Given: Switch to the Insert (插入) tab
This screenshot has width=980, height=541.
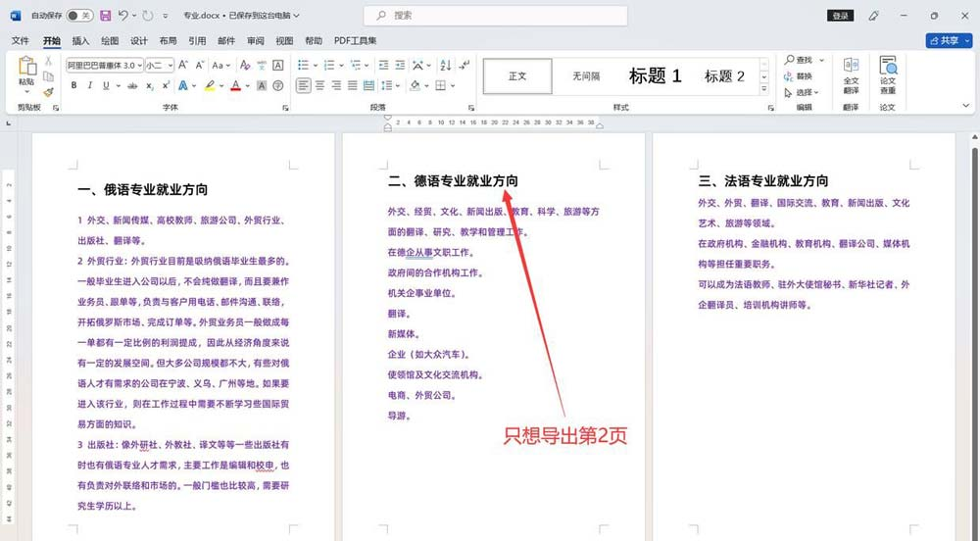Looking at the screenshot, I should point(80,40).
